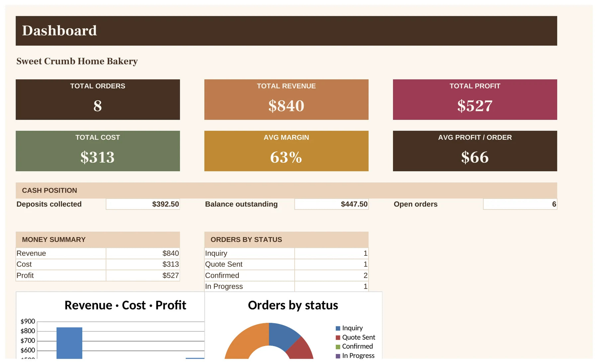Click the $700 axis label on bar chart
This screenshot has height=364, width=598.
click(x=28, y=340)
